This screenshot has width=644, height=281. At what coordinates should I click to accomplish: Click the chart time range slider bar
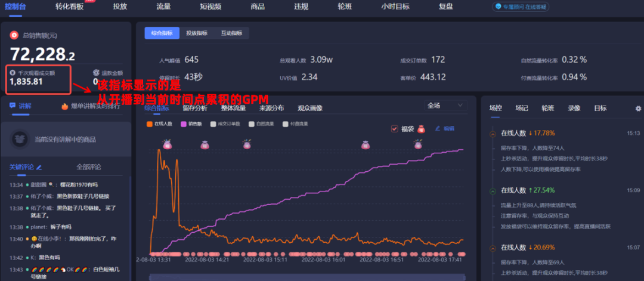click(307, 277)
